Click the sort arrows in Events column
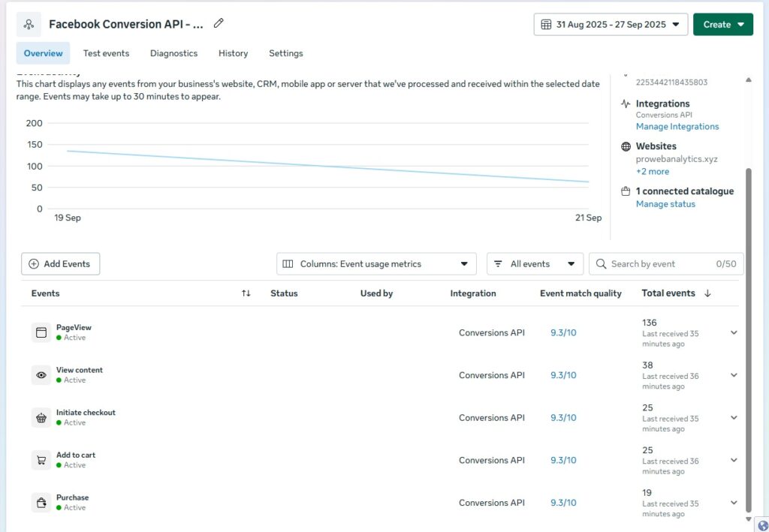769x532 pixels. 246,293
